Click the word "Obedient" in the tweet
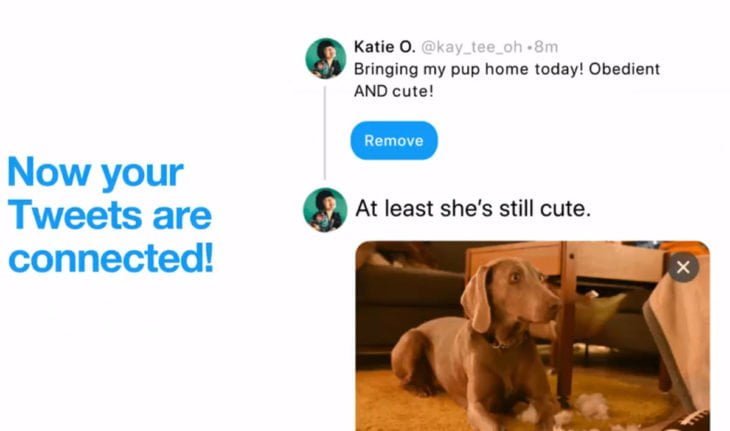 [624, 69]
